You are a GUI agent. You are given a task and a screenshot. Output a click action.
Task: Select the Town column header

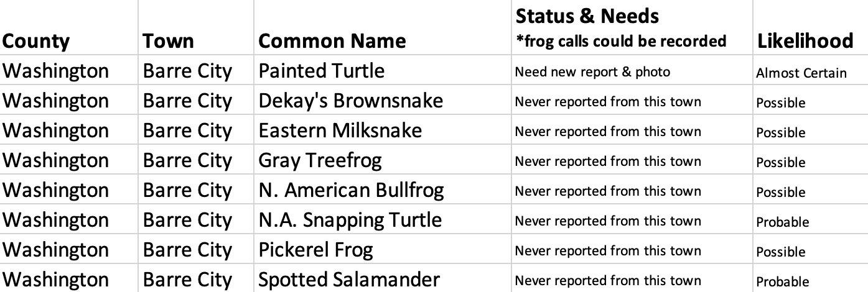(x=168, y=41)
